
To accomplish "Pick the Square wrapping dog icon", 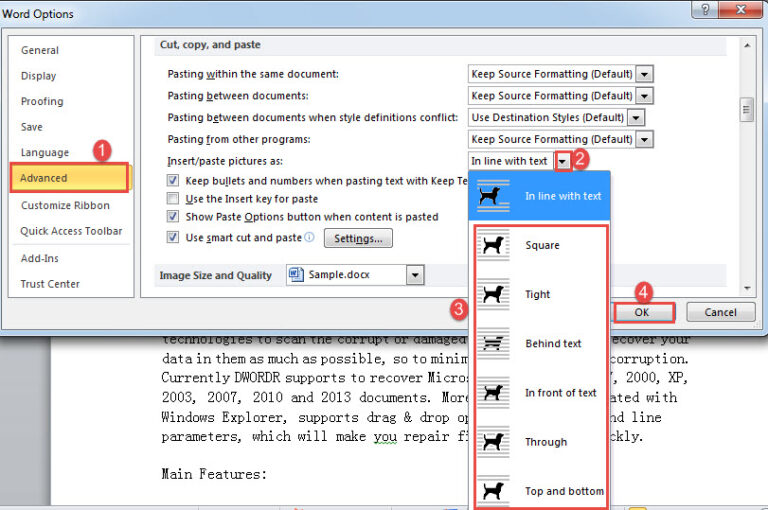I will pos(493,245).
